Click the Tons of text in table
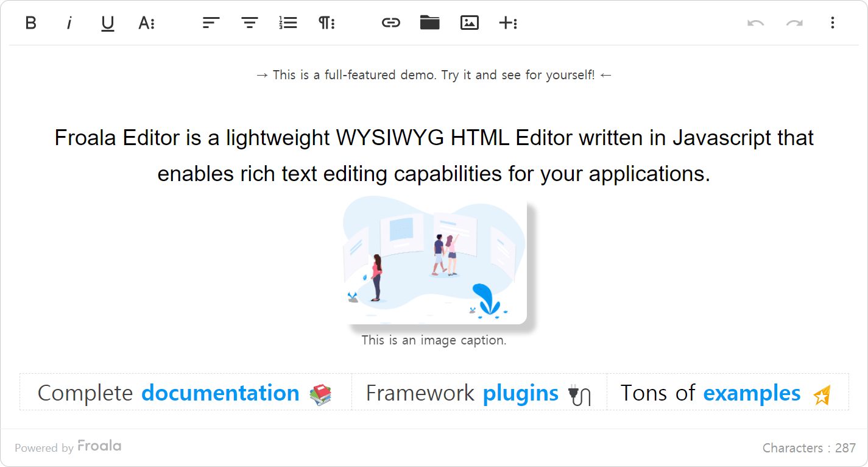Screen dimensions: 868x467 (x=658, y=393)
